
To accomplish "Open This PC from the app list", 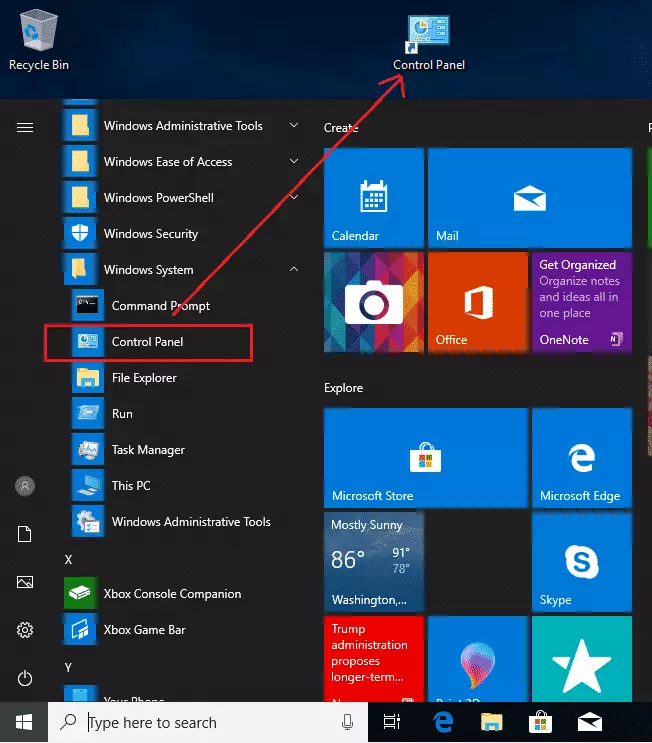I will 187,486.
